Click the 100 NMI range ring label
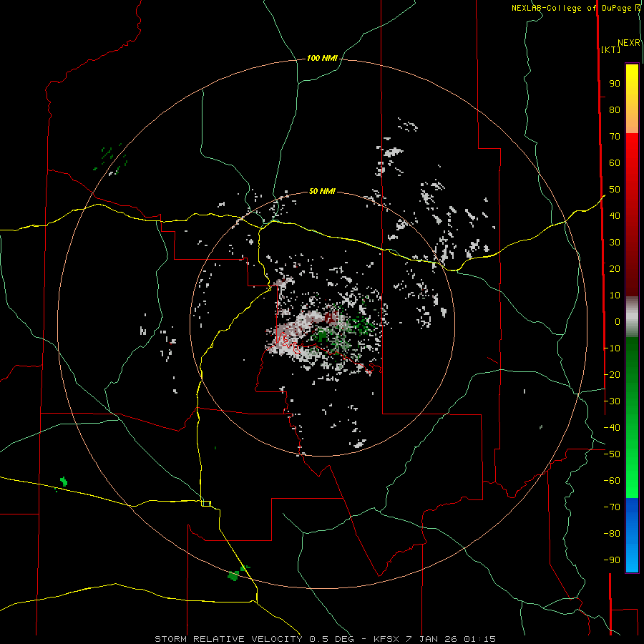 (x=322, y=59)
